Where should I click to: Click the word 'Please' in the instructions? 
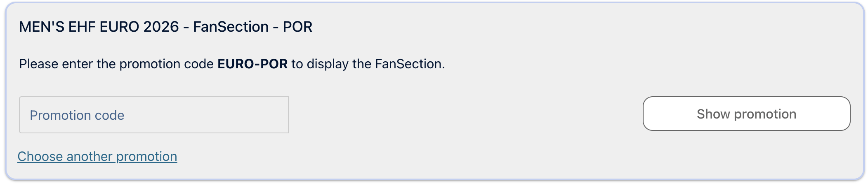tap(38, 64)
